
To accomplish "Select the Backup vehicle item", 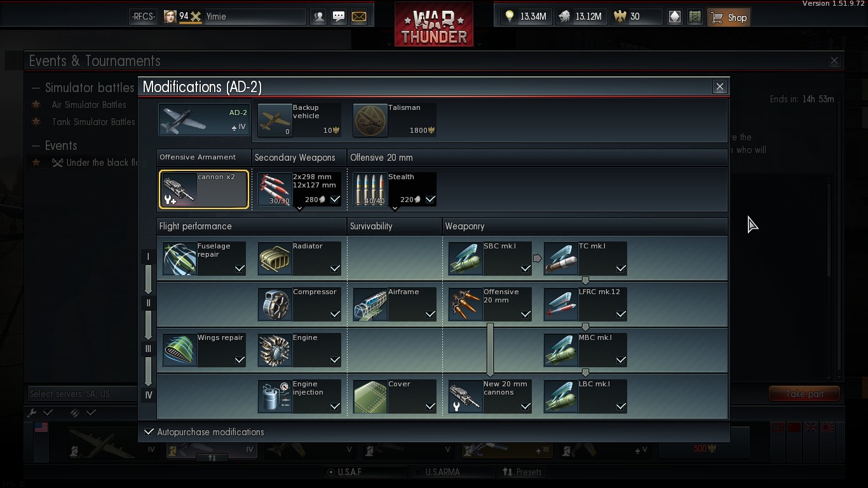I will click(299, 120).
